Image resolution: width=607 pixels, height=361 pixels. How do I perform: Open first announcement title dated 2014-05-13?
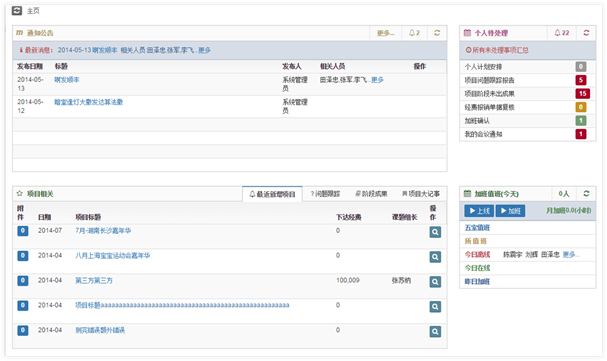point(67,80)
